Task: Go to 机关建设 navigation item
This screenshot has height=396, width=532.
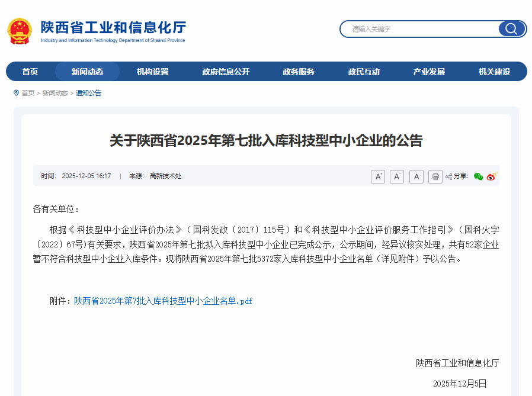Action: 494,72
